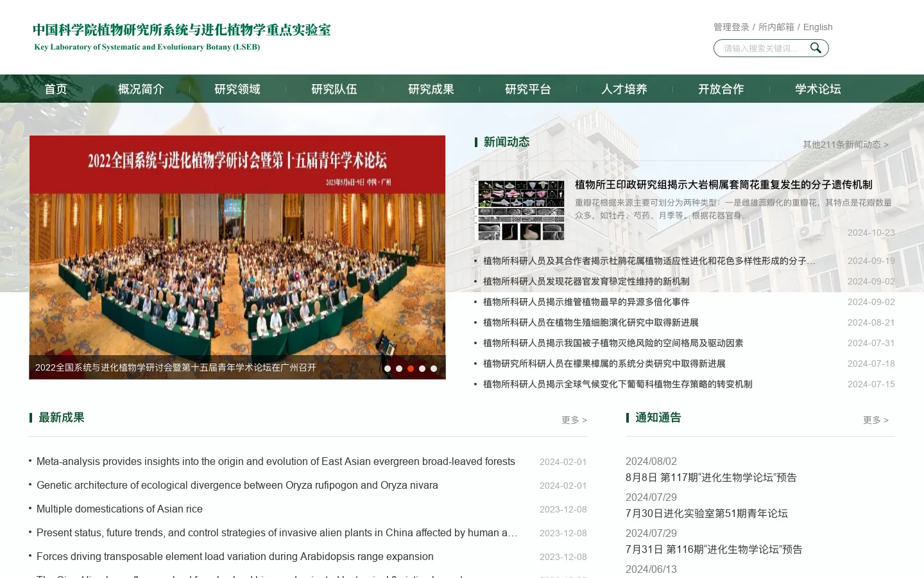Expand 更多 for 通知通告 section
This screenshot has width=924, height=578.
pos(876,420)
